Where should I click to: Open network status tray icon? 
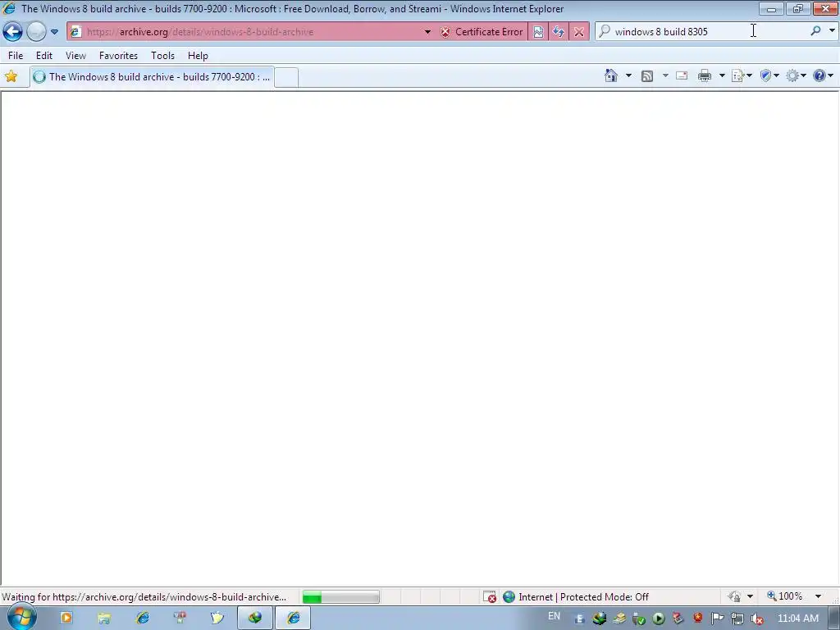pyautogui.click(x=737, y=619)
